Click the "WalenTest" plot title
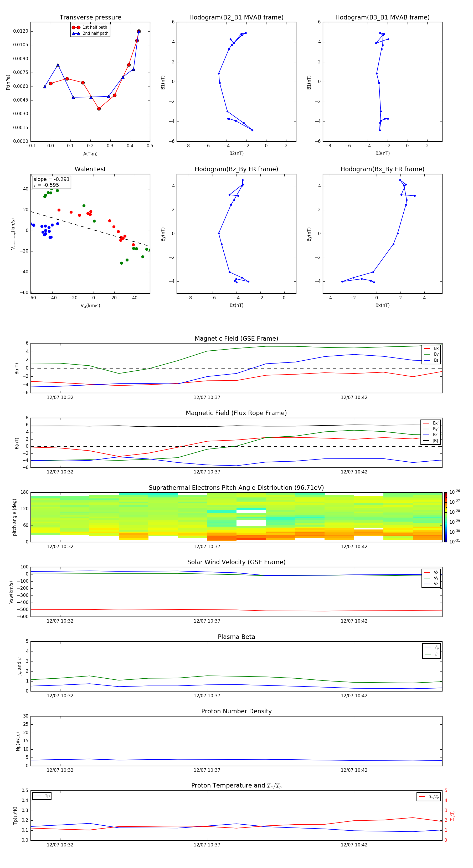 click(90, 169)
